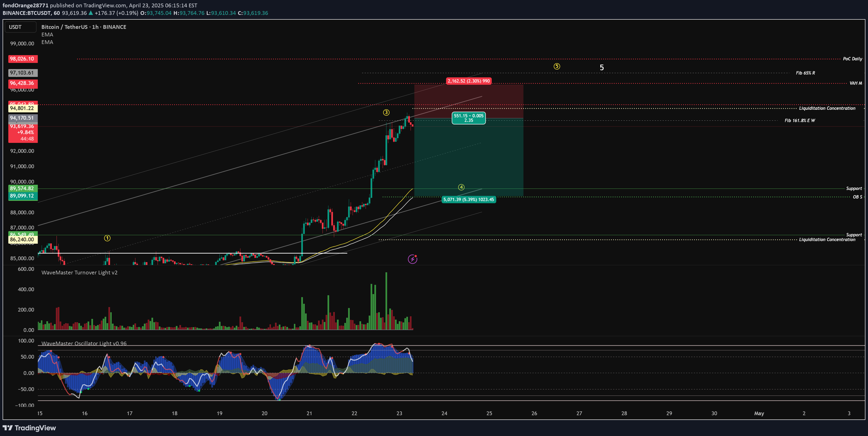Click the second EMA indicator legend
The image size is (868, 436).
pyautogui.click(x=47, y=42)
